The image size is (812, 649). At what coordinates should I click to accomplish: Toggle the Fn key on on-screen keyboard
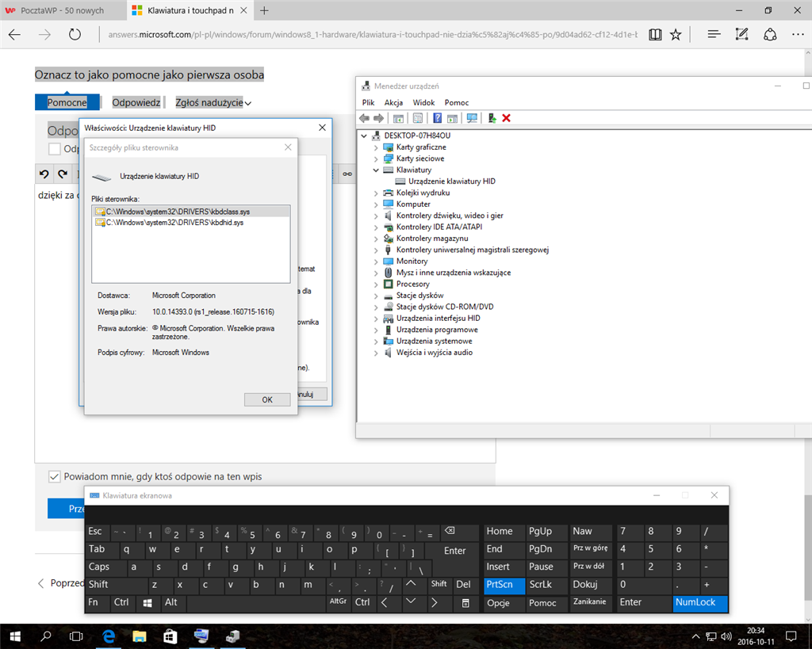(98, 603)
